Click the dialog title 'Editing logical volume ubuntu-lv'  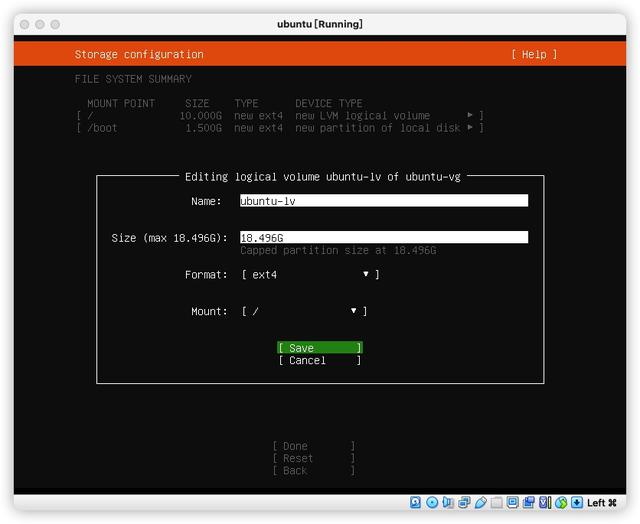pos(322,177)
